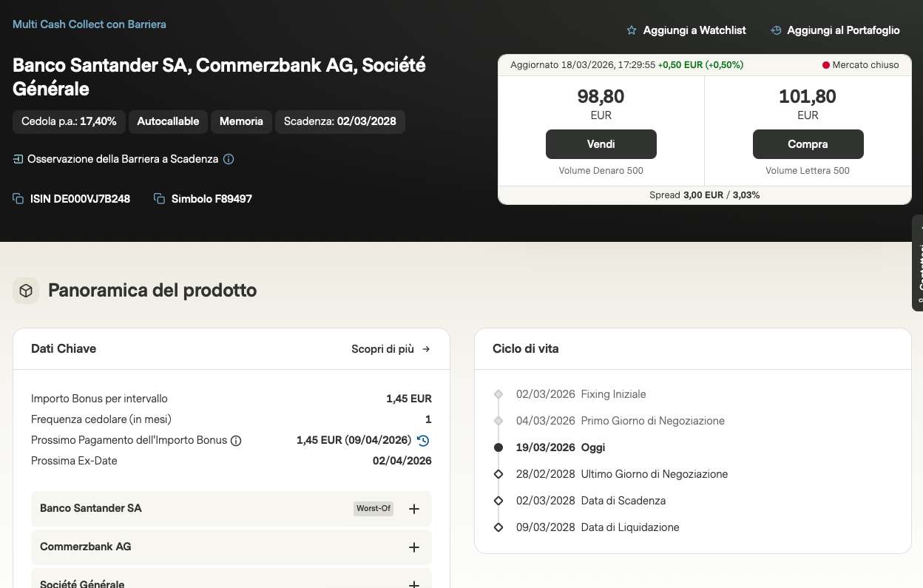Click the Data di Scadenza timeline marker
The width and height of the screenshot is (923, 588).
[498, 501]
